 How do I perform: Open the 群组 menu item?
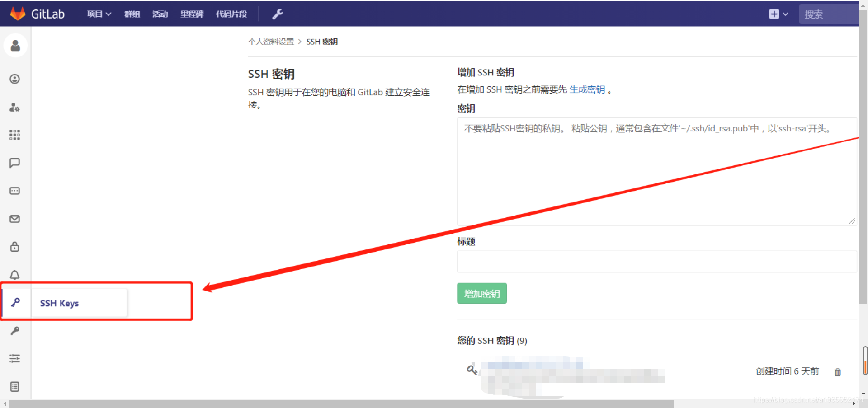(132, 14)
